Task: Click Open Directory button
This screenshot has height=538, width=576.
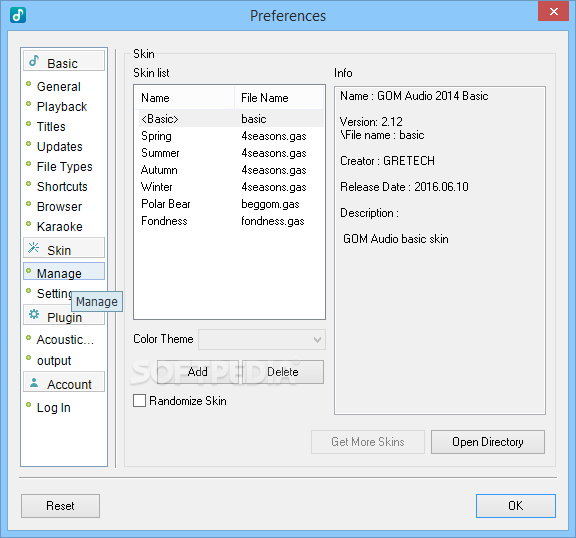Action: point(488,442)
